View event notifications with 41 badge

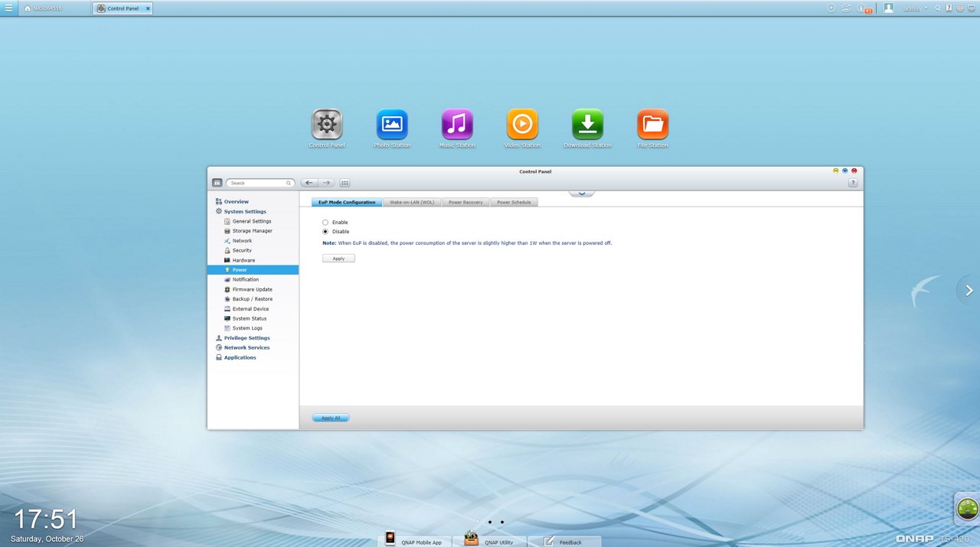864,8
